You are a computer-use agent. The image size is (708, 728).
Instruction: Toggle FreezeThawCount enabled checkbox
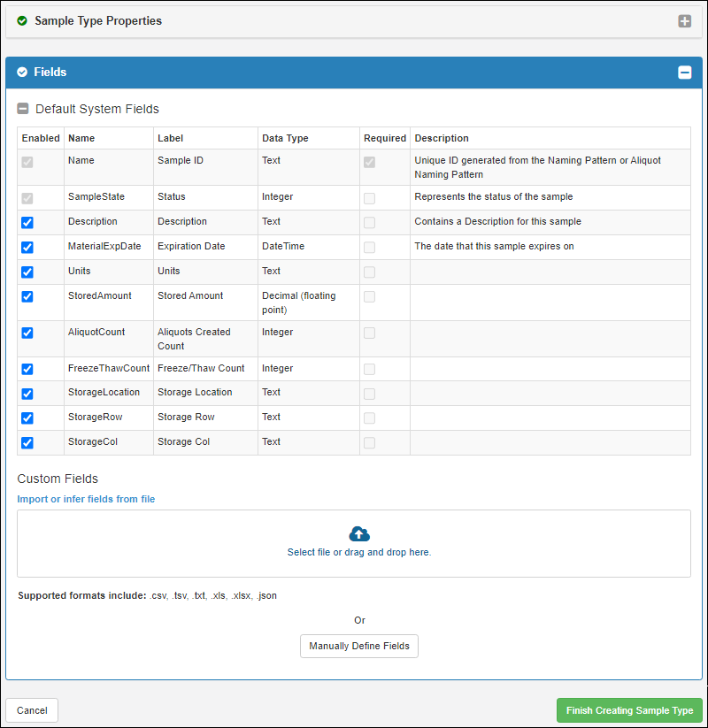(x=27, y=369)
